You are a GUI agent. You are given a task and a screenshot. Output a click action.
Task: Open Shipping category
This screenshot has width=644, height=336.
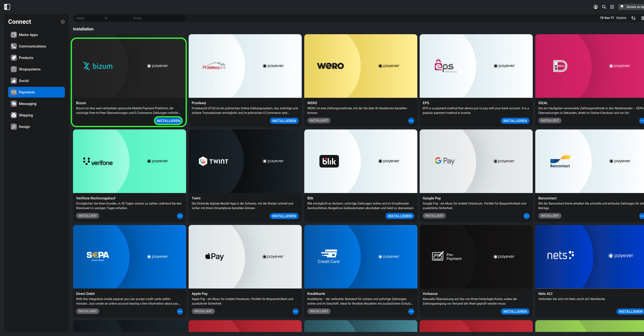(37, 115)
